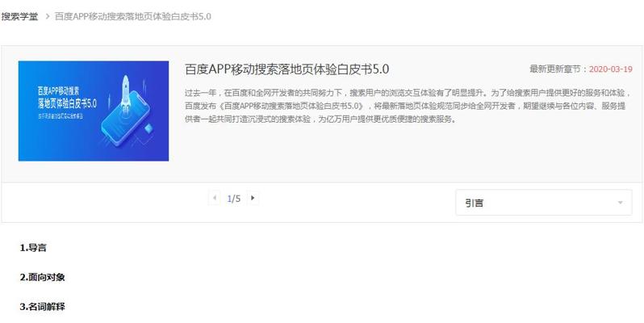644x323 pixels.
Task: Open the 引言 chapter dropdown
Action: [x=544, y=203]
